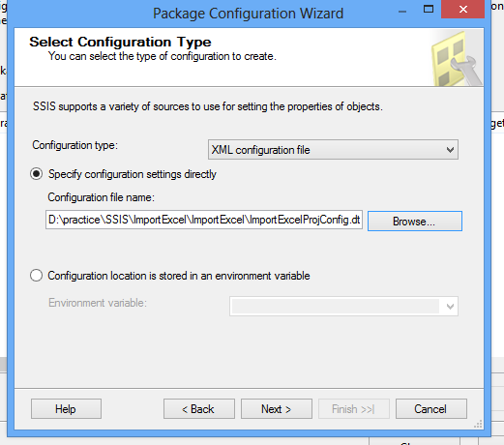This screenshot has width=504, height=445.
Task: Maximize the Package Configuration Wizard window
Action: click(x=429, y=9)
